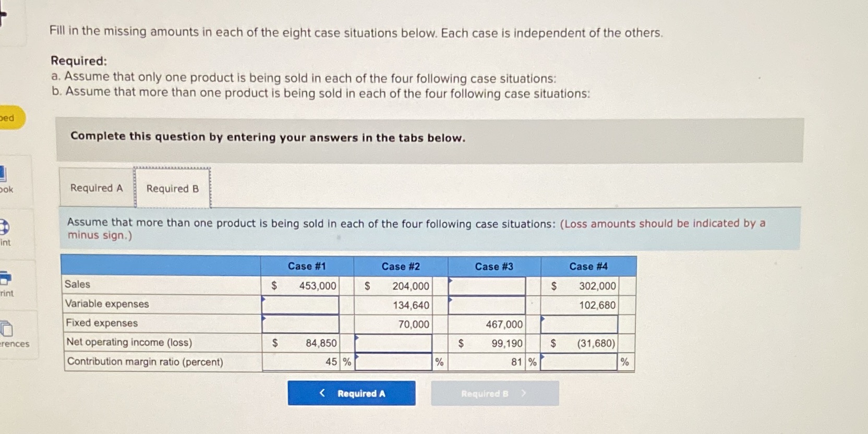This screenshot has height=434, width=868.
Task: Click the marker on Net operating income Case #2
Action: point(356,337)
